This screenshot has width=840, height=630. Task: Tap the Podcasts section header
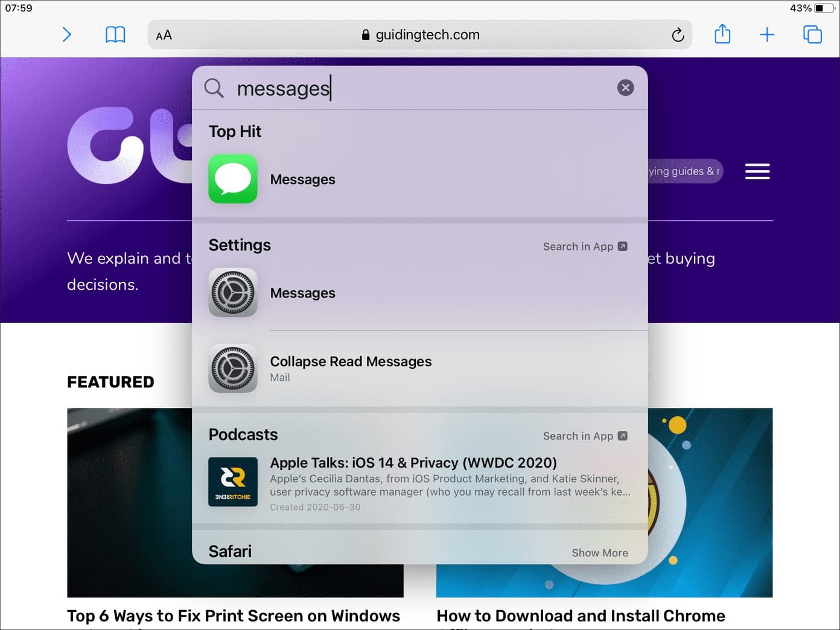pyautogui.click(x=243, y=434)
